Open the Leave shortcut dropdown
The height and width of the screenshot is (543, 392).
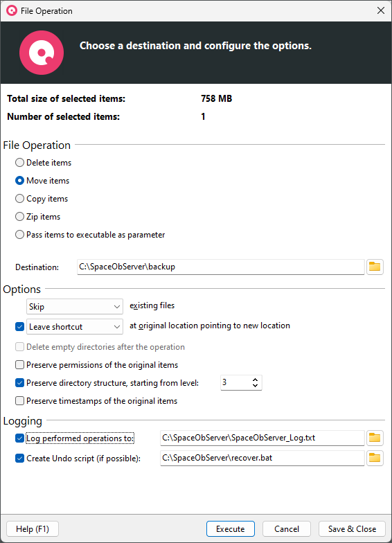pyautogui.click(x=75, y=327)
